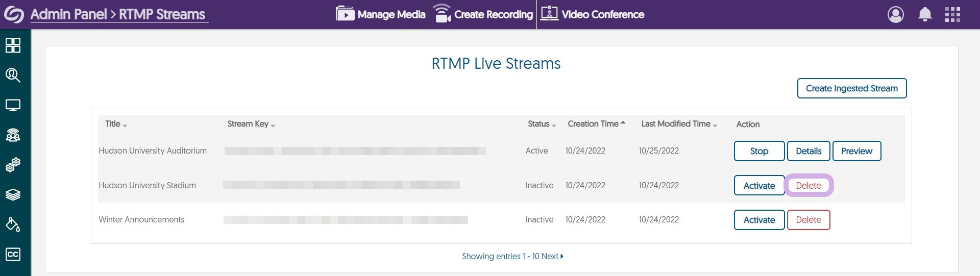Open the dashboard grid icon in sidebar

click(13, 45)
